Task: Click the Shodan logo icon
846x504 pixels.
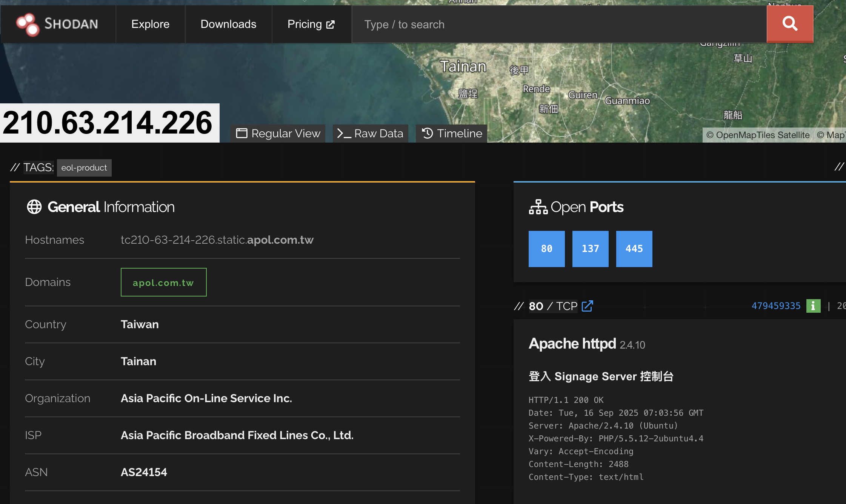Action: 28,24
